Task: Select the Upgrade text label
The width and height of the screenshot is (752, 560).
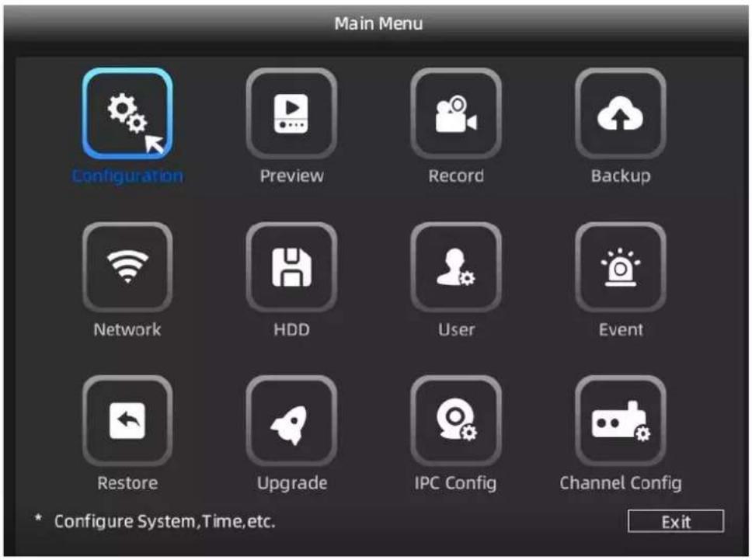Action: pos(292,483)
